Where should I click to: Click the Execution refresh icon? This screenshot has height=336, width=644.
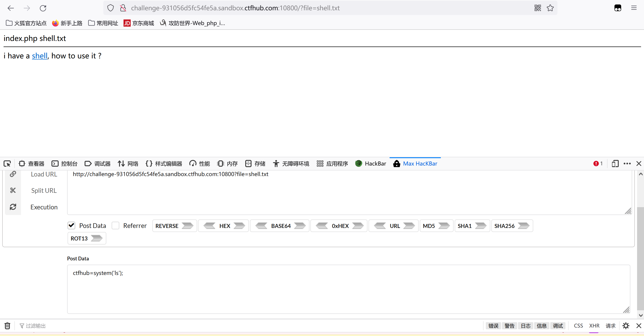click(x=13, y=207)
